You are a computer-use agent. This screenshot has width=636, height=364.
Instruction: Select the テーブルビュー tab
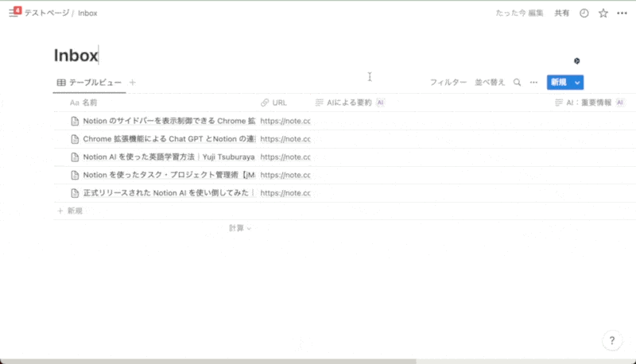[89, 83]
